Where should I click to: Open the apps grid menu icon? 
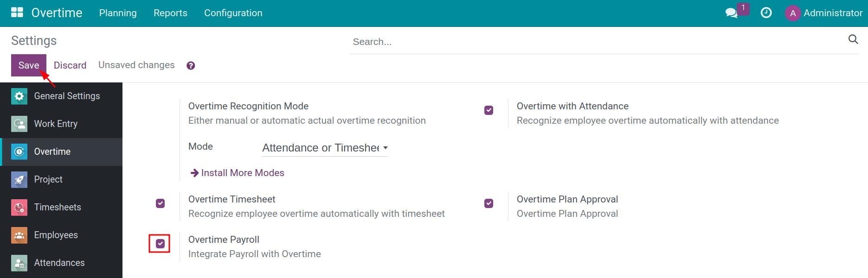pos(17,13)
